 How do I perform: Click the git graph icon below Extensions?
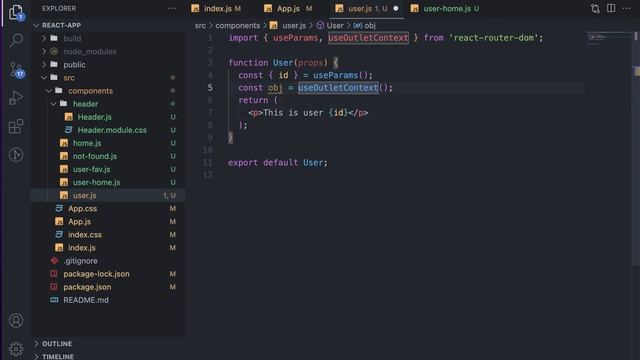pos(16,155)
